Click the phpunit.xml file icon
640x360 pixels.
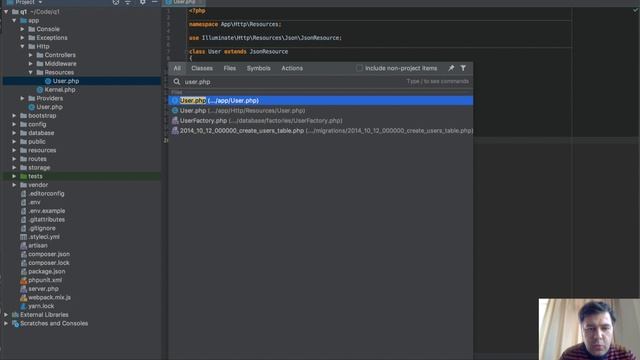23,280
